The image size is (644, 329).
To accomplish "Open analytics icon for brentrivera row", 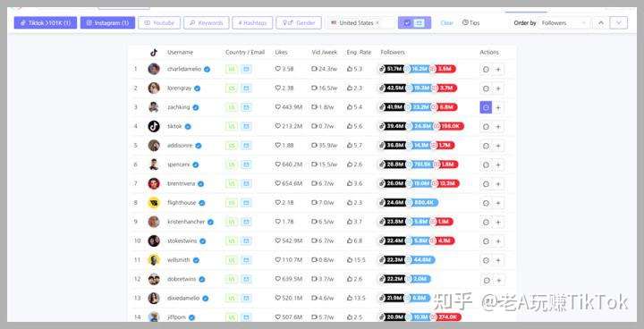I will pos(486,184).
